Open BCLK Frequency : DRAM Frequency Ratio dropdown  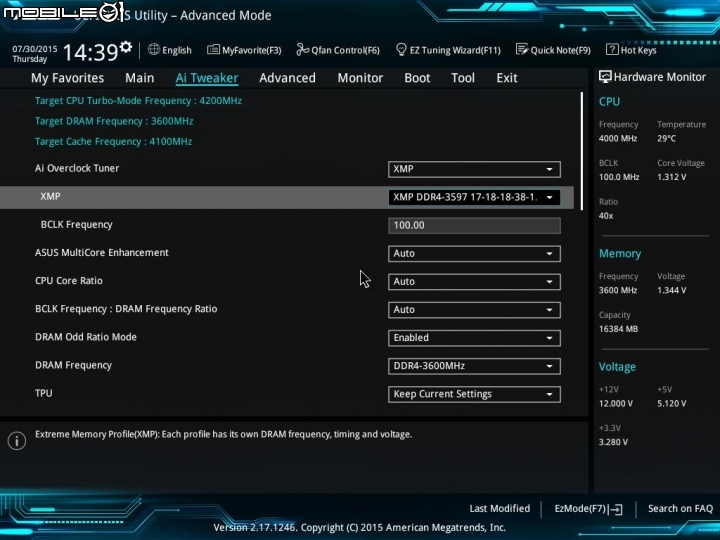click(x=474, y=309)
